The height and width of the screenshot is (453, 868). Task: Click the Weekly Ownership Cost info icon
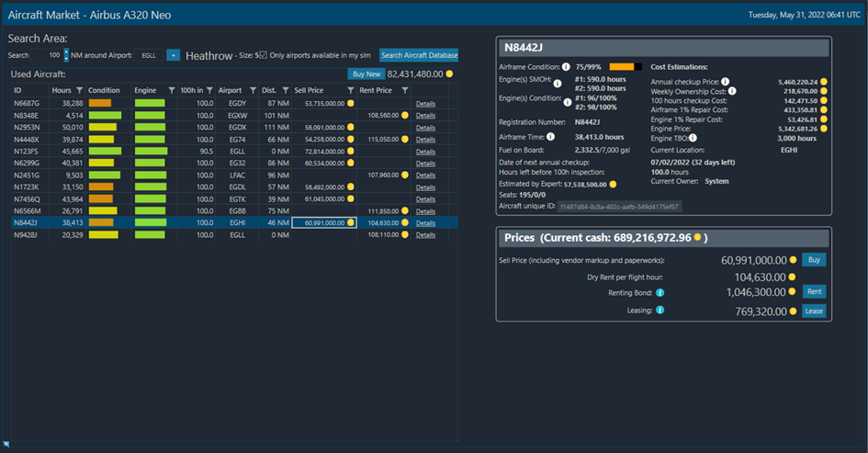point(732,91)
